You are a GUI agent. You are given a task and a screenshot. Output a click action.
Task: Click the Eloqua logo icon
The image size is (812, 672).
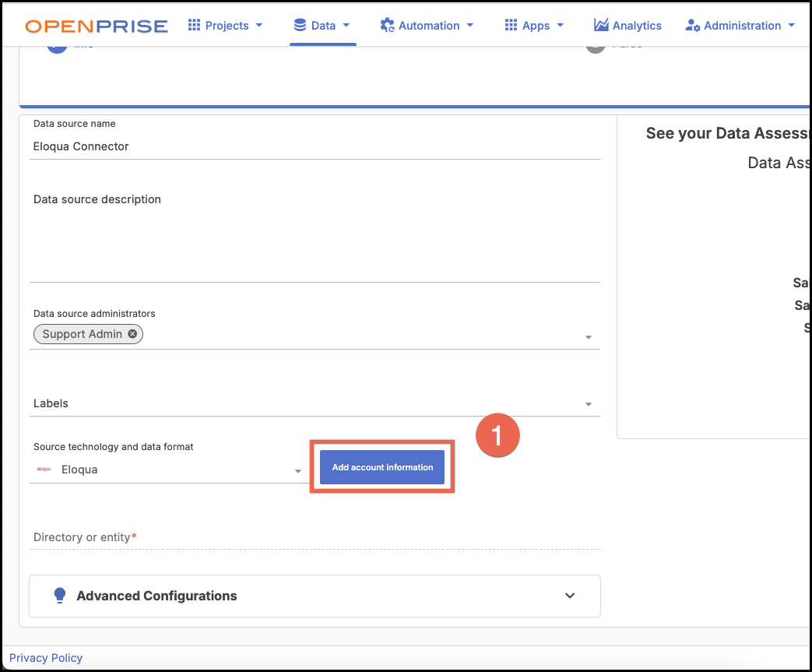tap(44, 470)
